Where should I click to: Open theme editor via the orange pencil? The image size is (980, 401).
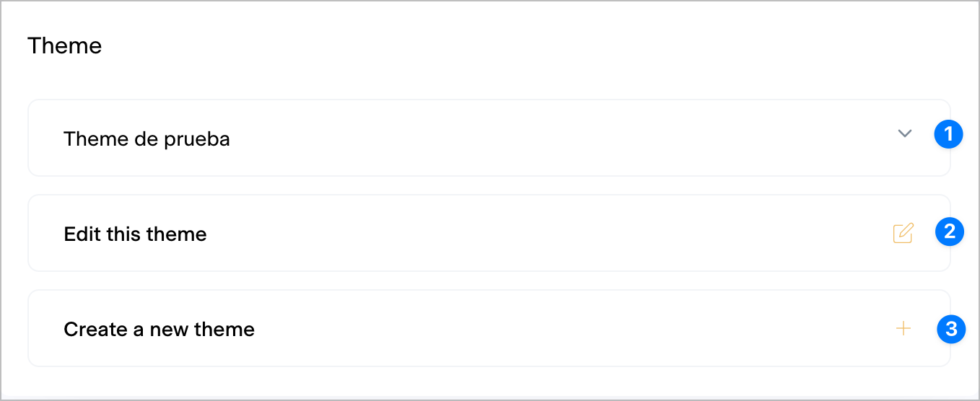click(903, 233)
